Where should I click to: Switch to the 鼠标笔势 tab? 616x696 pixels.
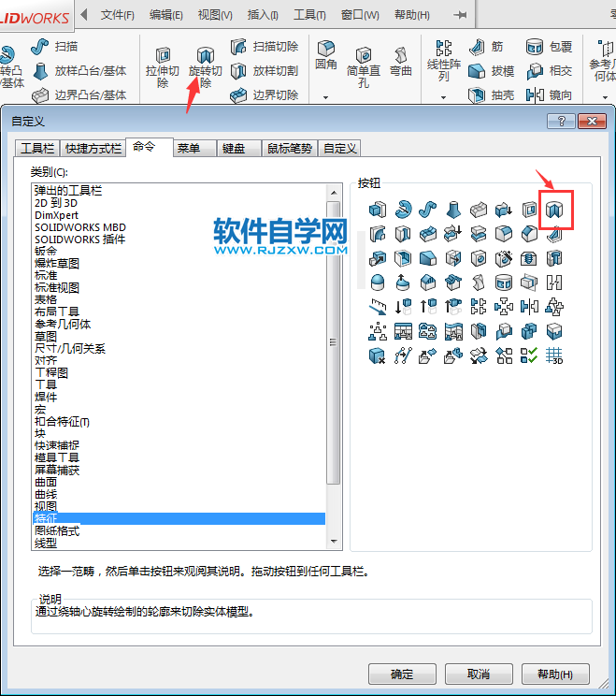[x=290, y=148]
